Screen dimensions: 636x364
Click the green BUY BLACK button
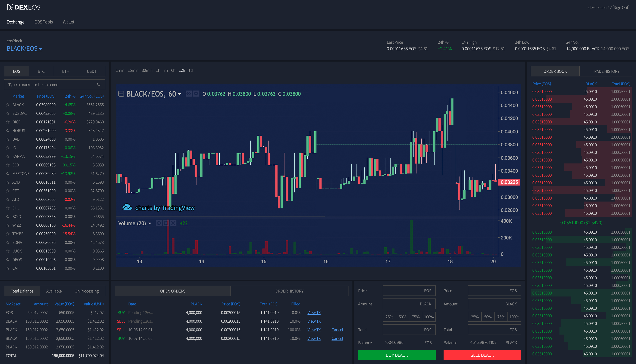(397, 355)
